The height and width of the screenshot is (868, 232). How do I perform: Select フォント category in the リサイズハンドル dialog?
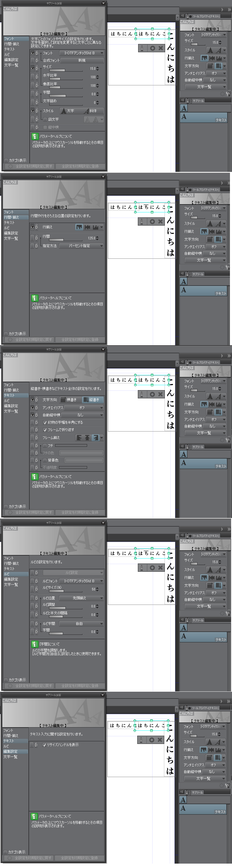pyautogui.click(x=8, y=730)
